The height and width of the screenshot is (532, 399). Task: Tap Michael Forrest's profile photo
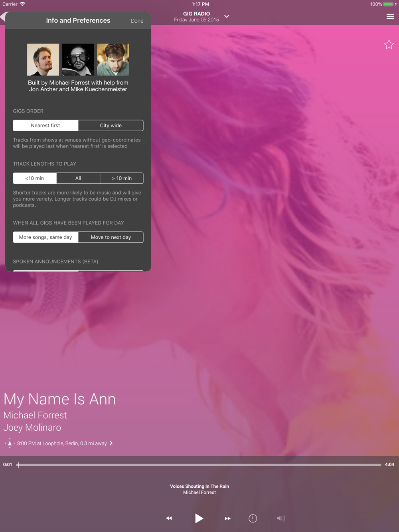[x=43, y=60]
